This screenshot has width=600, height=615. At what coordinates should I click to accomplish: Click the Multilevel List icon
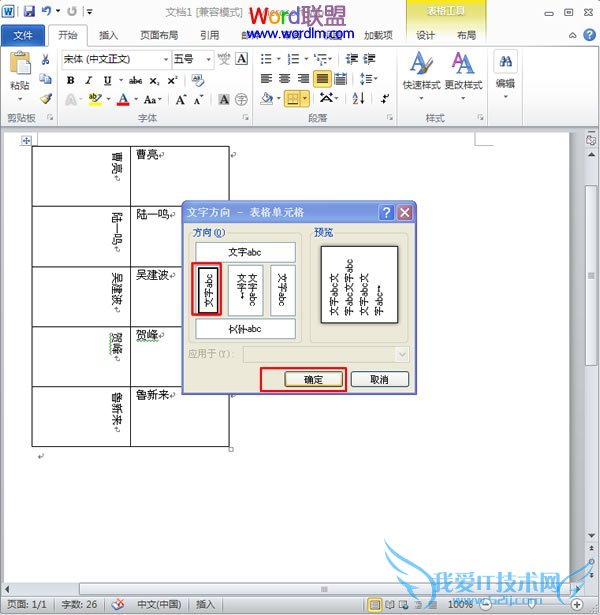pos(322,59)
